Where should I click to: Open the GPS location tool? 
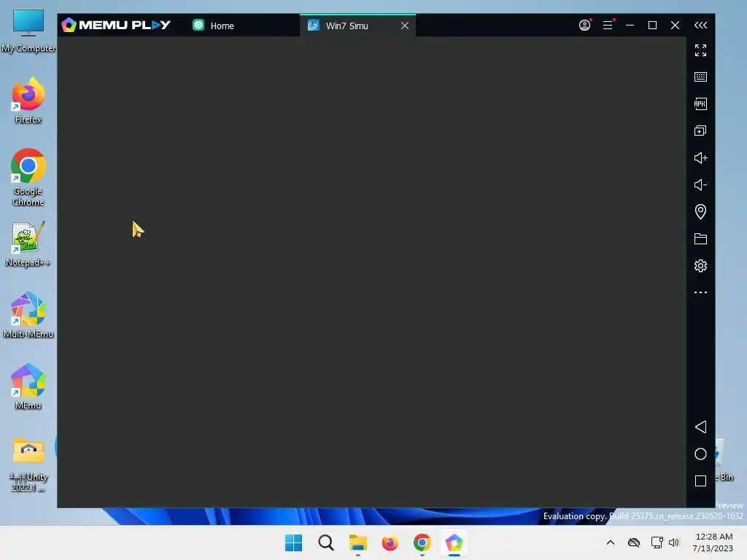(x=700, y=211)
